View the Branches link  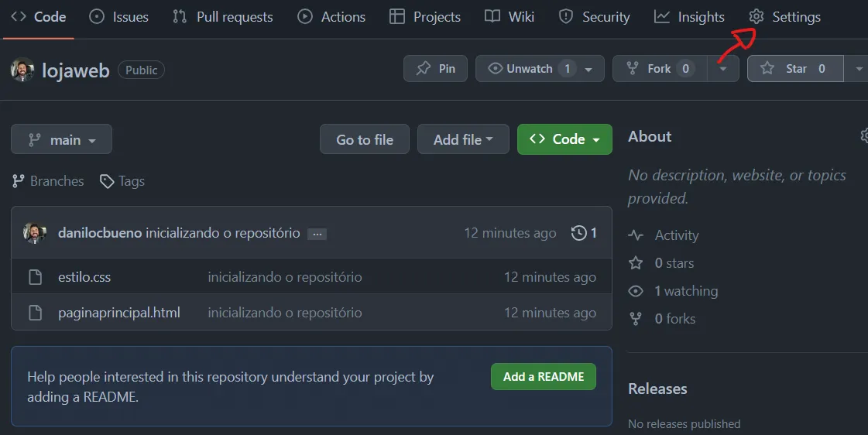coord(48,181)
